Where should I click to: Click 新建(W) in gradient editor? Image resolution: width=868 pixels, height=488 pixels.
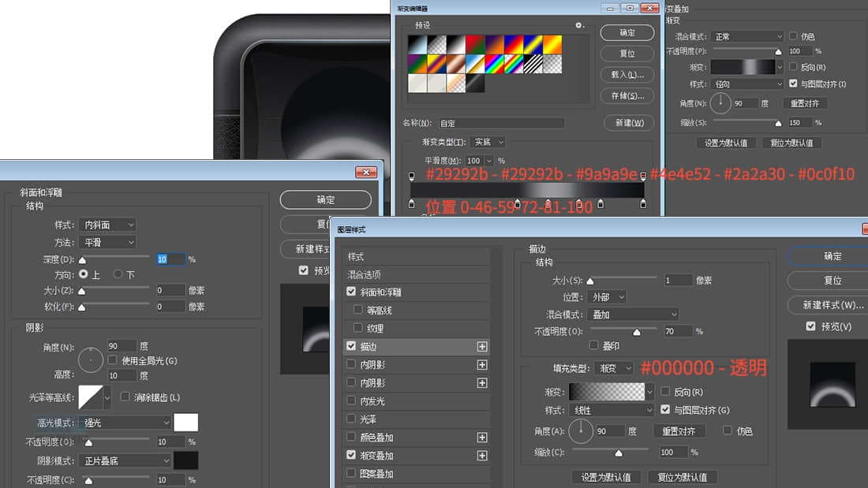(629, 123)
